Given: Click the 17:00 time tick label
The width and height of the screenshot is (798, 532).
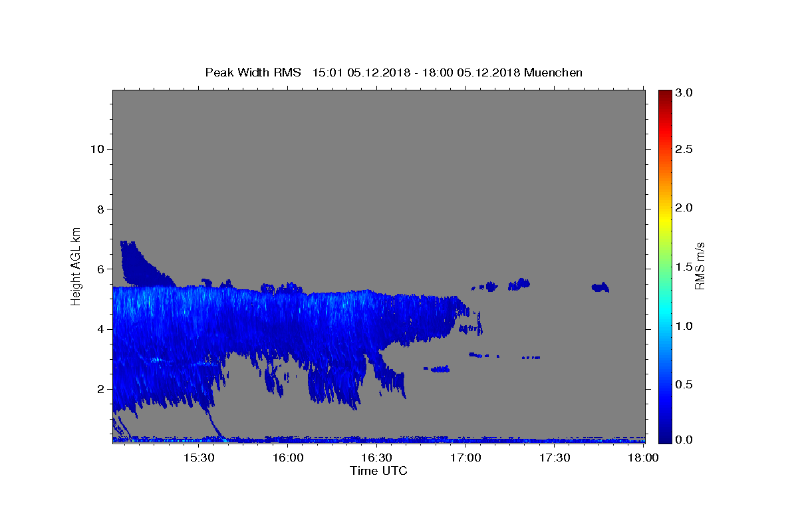Looking at the screenshot, I should pos(465,458).
